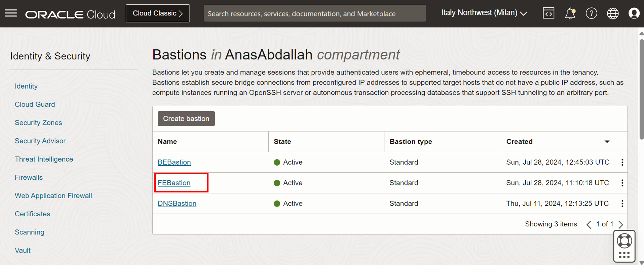Open the FEBastion link
The height and width of the screenshot is (265, 644).
coord(174,183)
